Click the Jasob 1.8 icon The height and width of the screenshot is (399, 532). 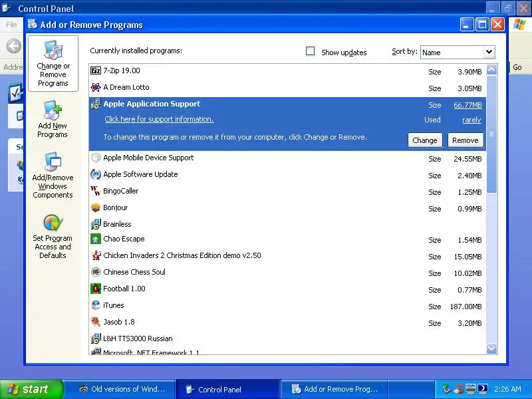tap(96, 322)
